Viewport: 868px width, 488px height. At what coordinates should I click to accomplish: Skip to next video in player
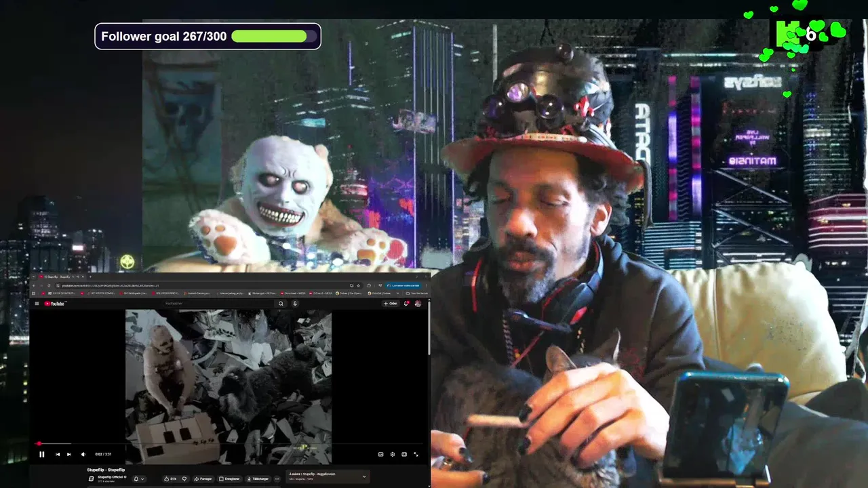point(69,454)
